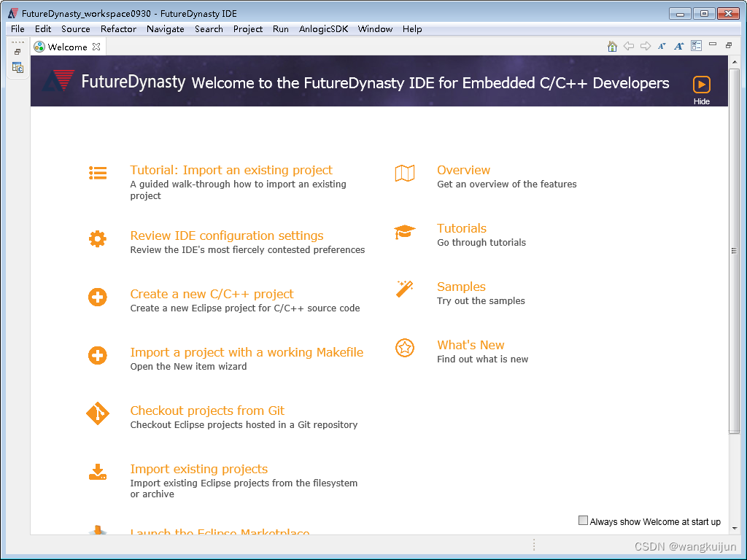Select the Welcome tab
This screenshot has width=747, height=560.
pyautogui.click(x=67, y=47)
